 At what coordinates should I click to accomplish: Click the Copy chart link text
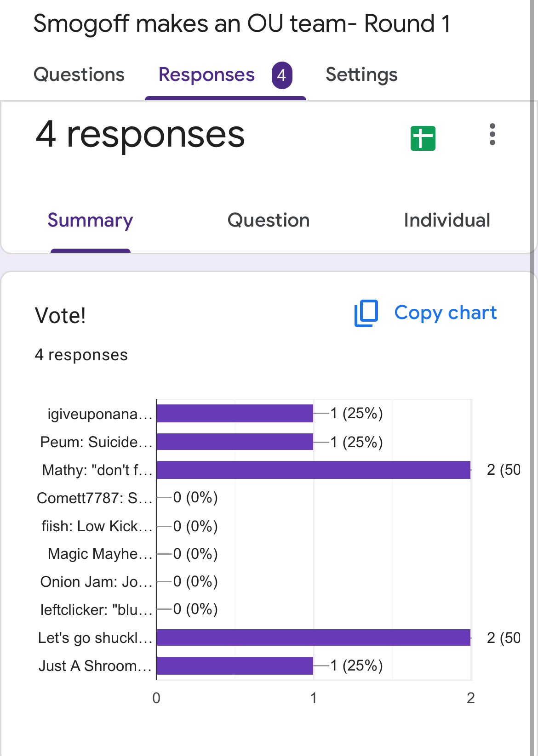coord(445,313)
